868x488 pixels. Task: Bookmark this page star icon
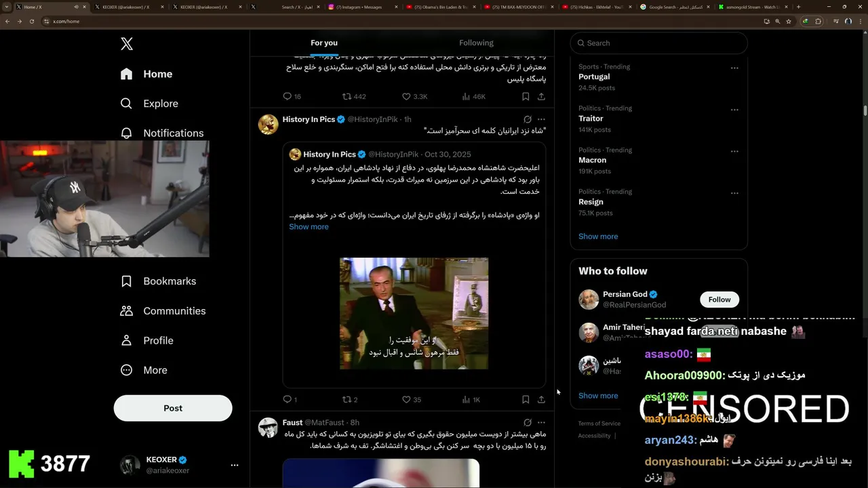tap(789, 21)
